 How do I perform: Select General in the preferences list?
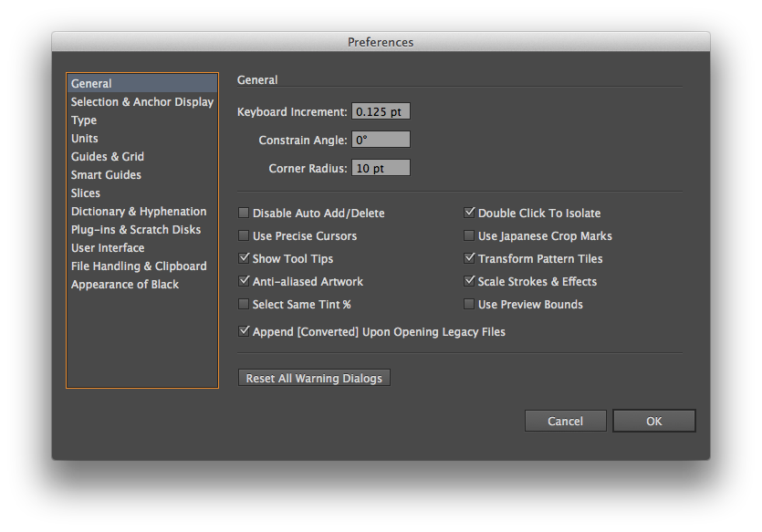click(141, 84)
